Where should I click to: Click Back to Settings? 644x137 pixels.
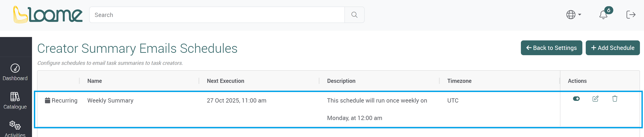tap(552, 48)
